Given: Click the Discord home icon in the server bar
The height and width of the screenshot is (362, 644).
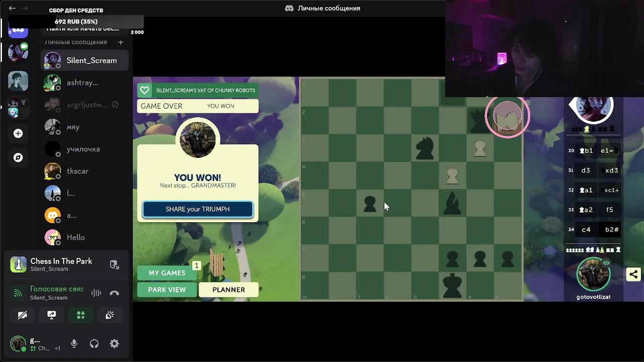Looking at the screenshot, I should [x=18, y=30].
